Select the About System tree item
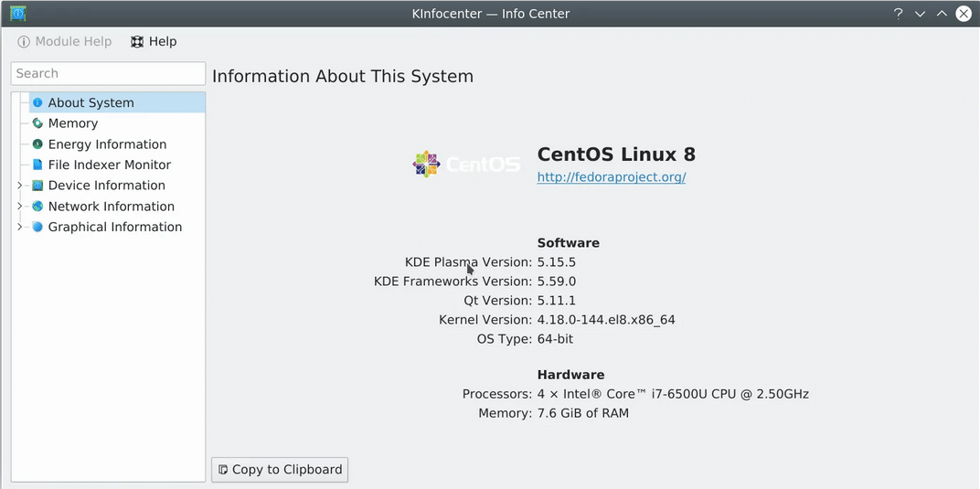The height and width of the screenshot is (489, 980). pyautogui.click(x=117, y=102)
